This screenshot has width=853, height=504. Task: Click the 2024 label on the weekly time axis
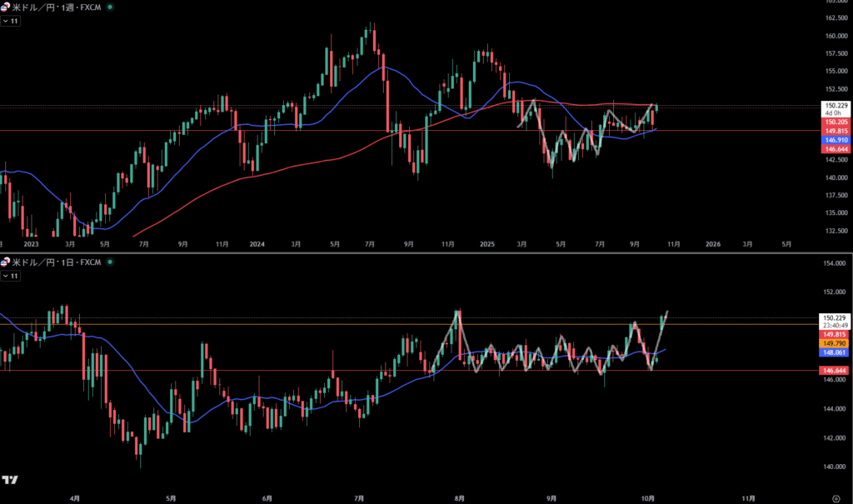[x=257, y=244]
